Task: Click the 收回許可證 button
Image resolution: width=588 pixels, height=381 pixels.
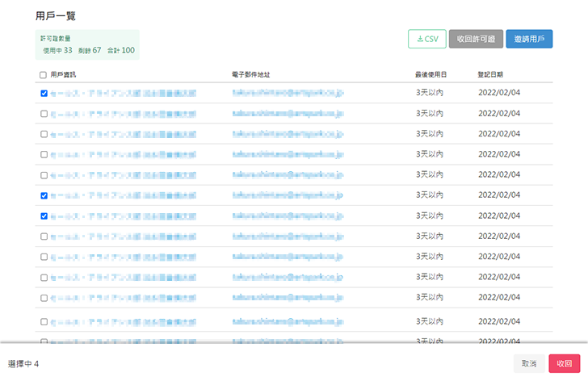Action: [475, 39]
